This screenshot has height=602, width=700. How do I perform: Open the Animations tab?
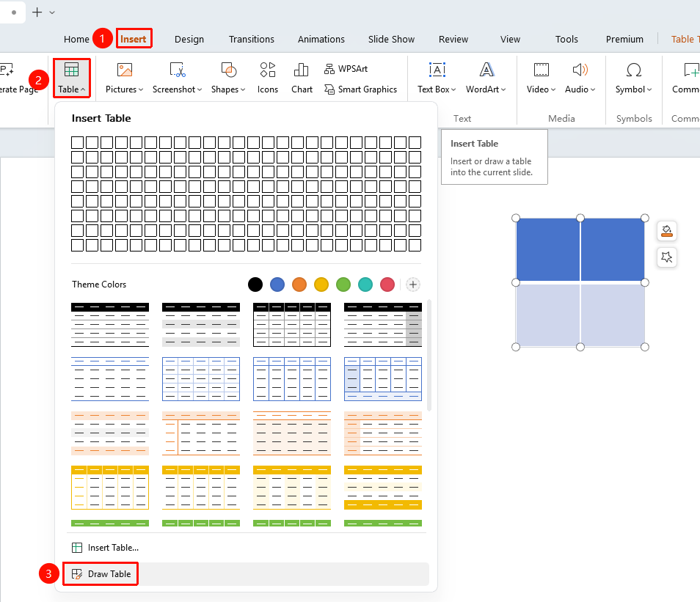pos(321,40)
